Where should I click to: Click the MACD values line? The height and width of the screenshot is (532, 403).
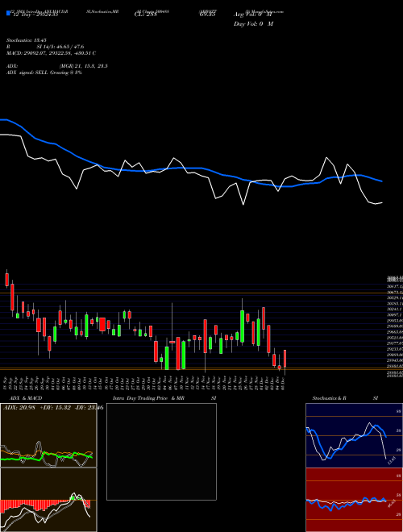coord(52,53)
